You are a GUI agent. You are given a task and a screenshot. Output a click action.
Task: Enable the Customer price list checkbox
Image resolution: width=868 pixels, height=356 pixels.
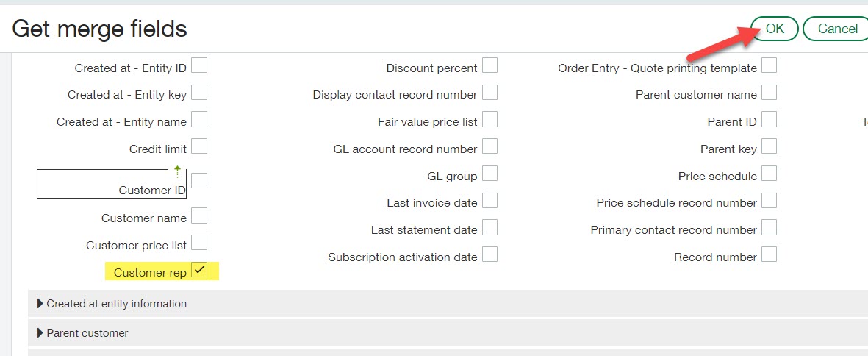pos(199,243)
